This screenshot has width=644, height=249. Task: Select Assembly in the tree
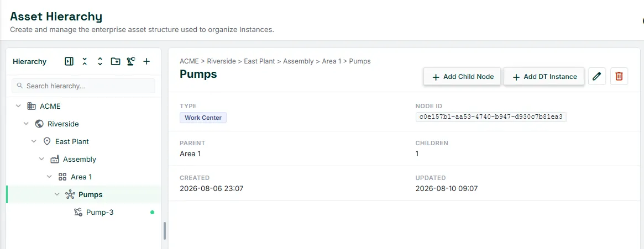click(x=80, y=159)
